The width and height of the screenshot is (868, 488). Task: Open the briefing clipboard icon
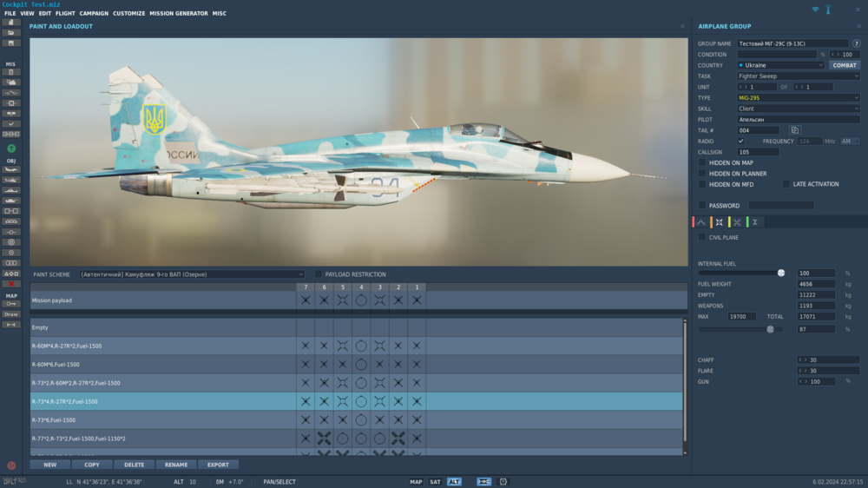[11, 72]
